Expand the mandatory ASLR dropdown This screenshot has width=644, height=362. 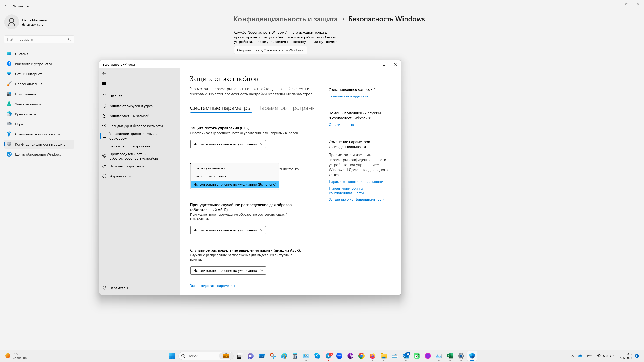(x=228, y=230)
